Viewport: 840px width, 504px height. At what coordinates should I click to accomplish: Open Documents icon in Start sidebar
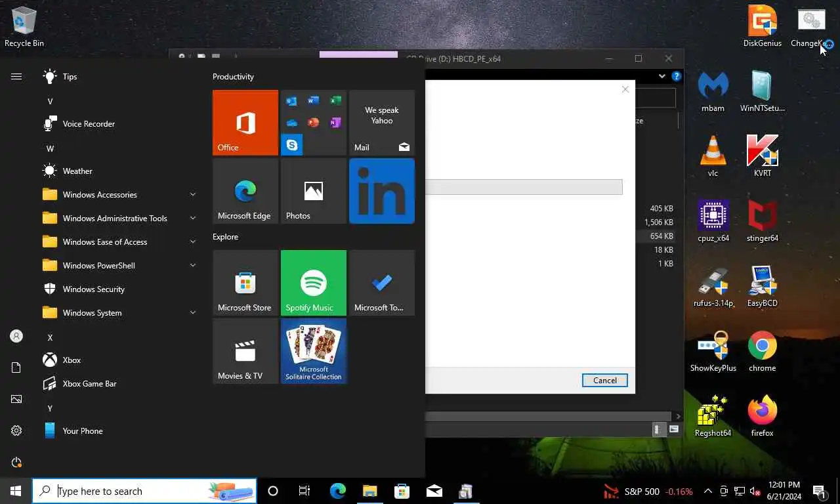(16, 367)
